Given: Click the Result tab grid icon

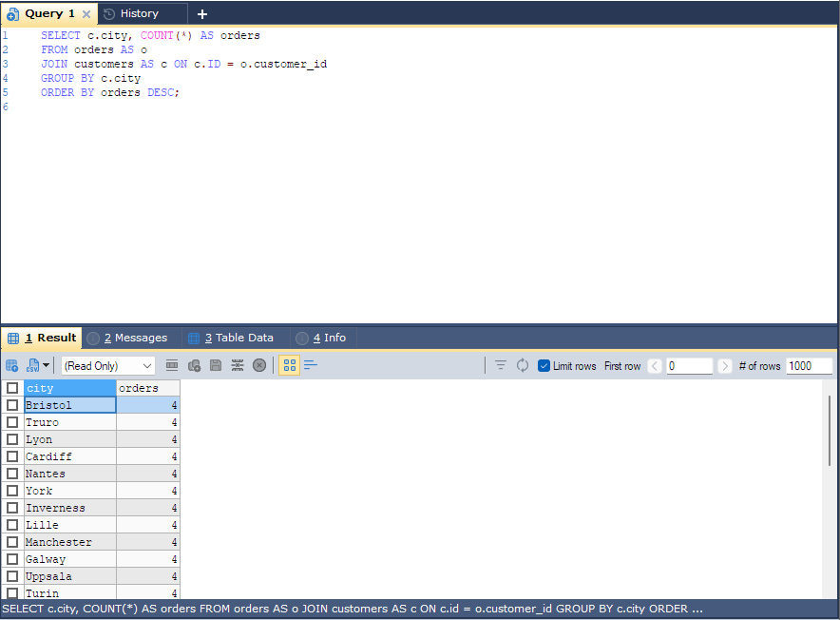Looking at the screenshot, I should coord(13,338).
